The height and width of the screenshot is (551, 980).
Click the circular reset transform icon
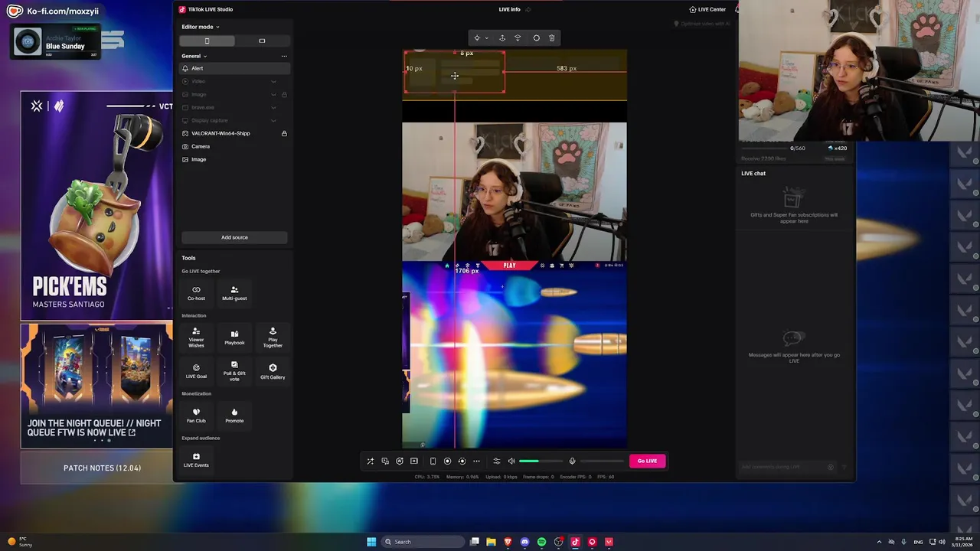tap(536, 37)
